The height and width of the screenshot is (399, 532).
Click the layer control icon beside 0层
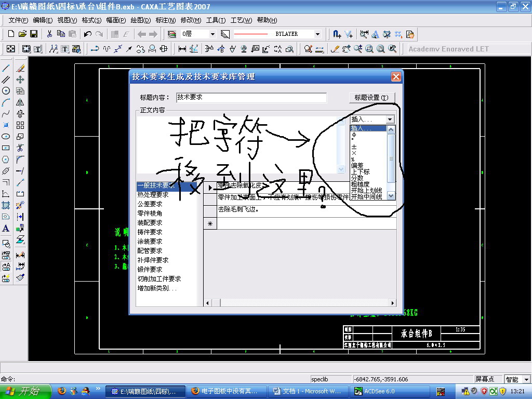pos(172,34)
